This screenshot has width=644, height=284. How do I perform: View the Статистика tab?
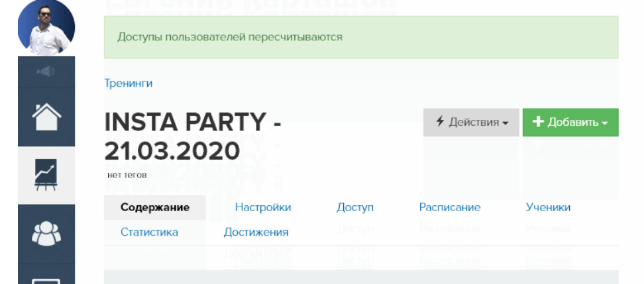coord(149,232)
